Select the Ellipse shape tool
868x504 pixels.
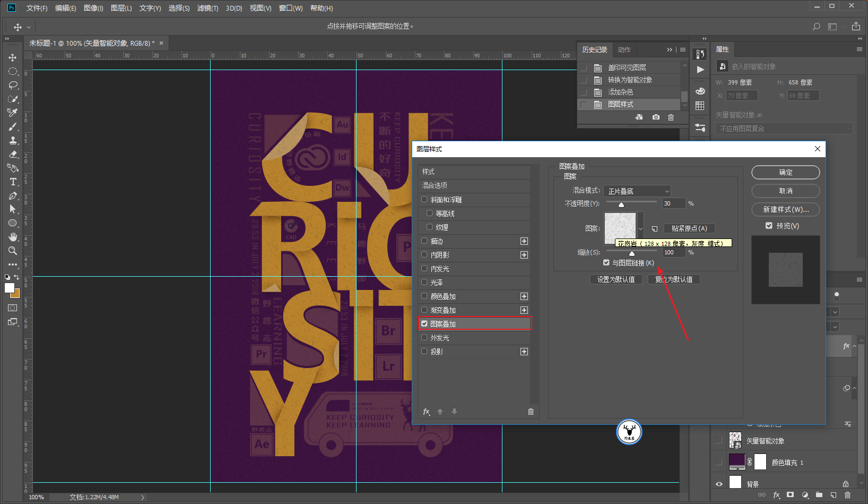[13, 223]
